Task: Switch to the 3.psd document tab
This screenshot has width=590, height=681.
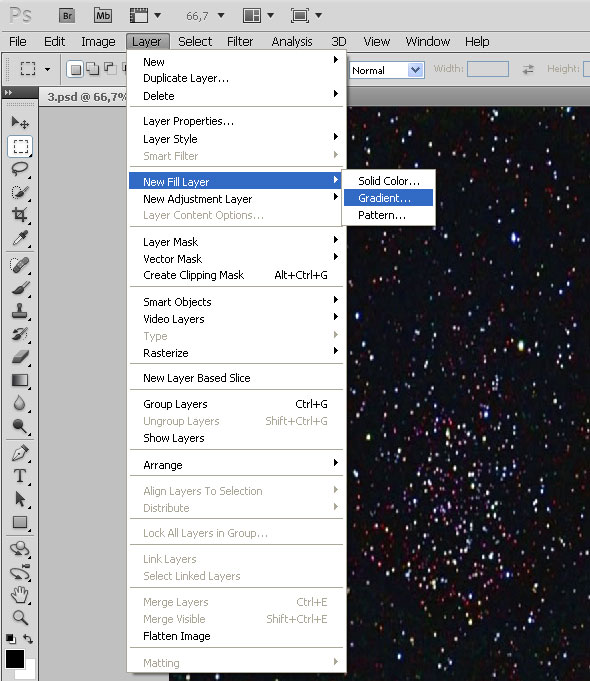Action: [86, 97]
